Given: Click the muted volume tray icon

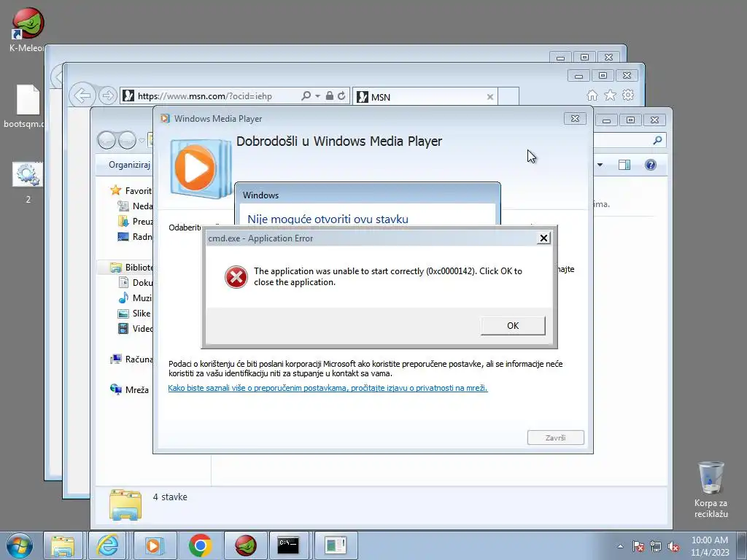Looking at the screenshot, I should [673, 546].
